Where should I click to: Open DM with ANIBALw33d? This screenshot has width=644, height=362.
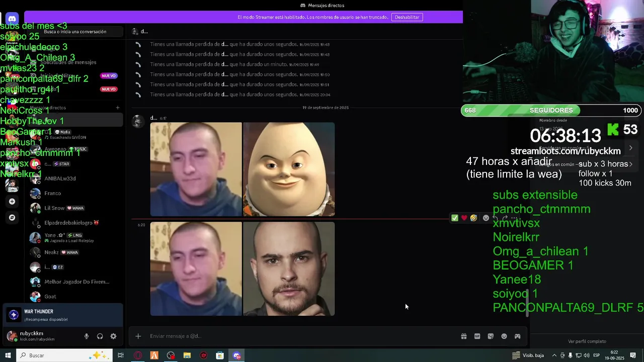[x=75, y=178]
